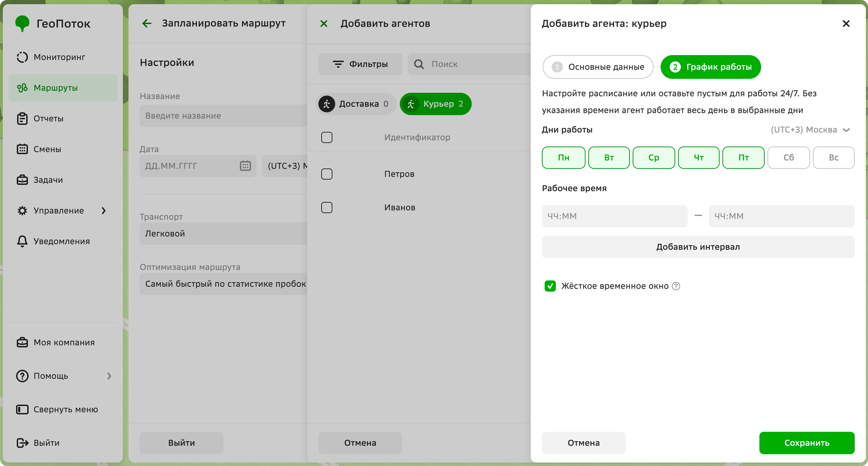The width and height of the screenshot is (868, 466).
Task: Click the Управление gear icon
Action: (22, 210)
